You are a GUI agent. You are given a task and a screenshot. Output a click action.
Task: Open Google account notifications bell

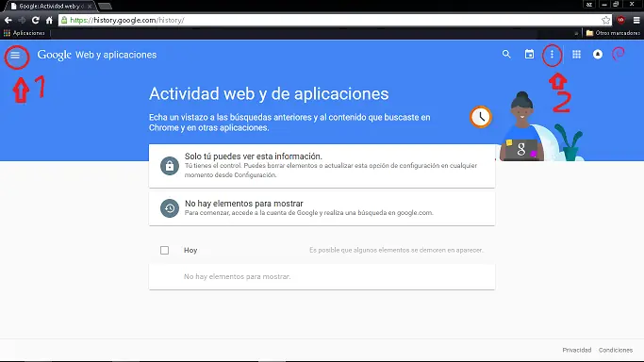(x=598, y=54)
